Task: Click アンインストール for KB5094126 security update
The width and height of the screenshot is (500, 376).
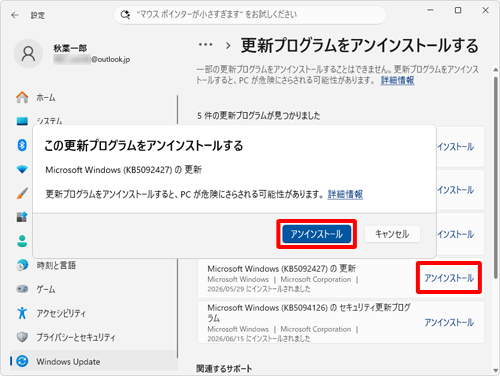Action: click(x=449, y=322)
